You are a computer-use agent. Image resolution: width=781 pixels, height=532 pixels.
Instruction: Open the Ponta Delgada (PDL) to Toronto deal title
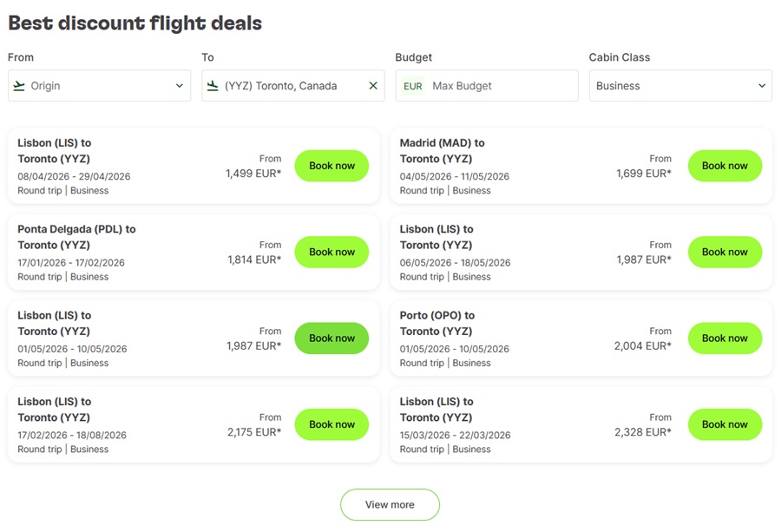tap(76, 237)
